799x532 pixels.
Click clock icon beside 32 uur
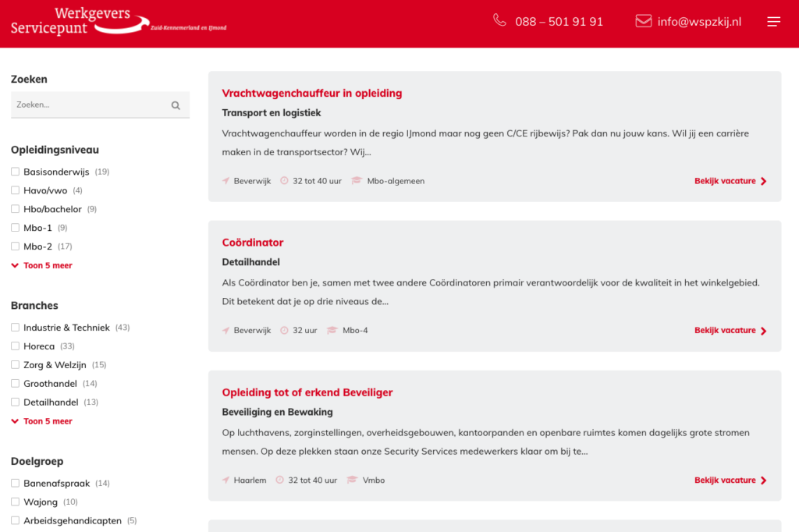[284, 331]
